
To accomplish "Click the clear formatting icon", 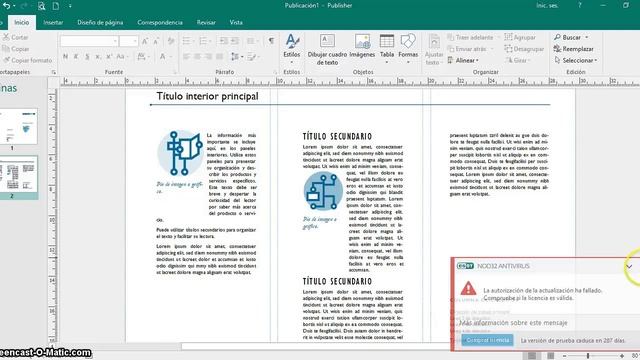I will tap(171, 41).
